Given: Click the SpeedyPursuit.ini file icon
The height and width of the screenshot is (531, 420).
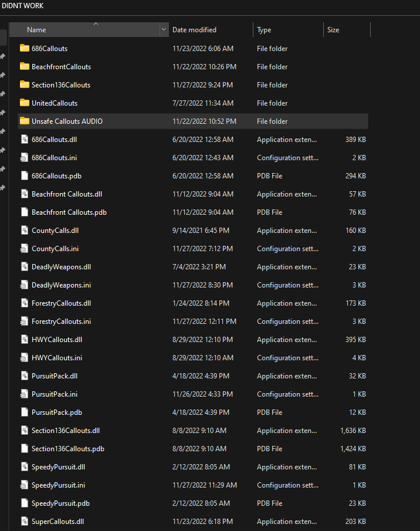Looking at the screenshot, I should 25,485.
